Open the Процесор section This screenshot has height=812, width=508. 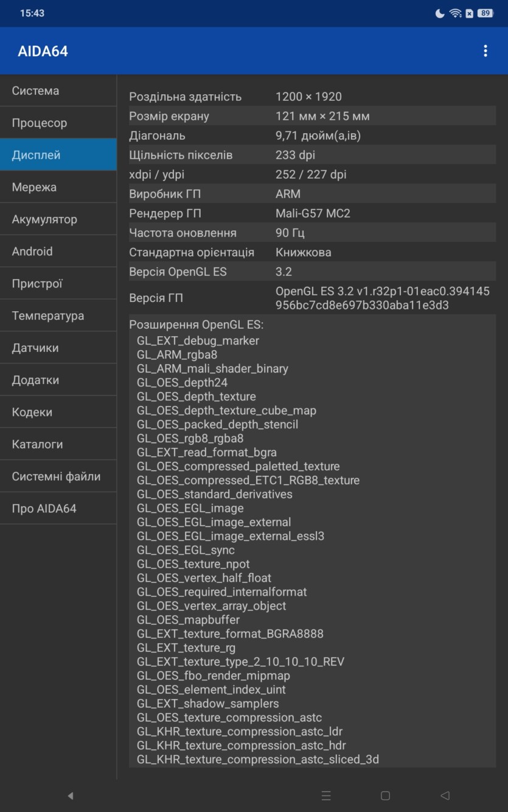click(58, 123)
